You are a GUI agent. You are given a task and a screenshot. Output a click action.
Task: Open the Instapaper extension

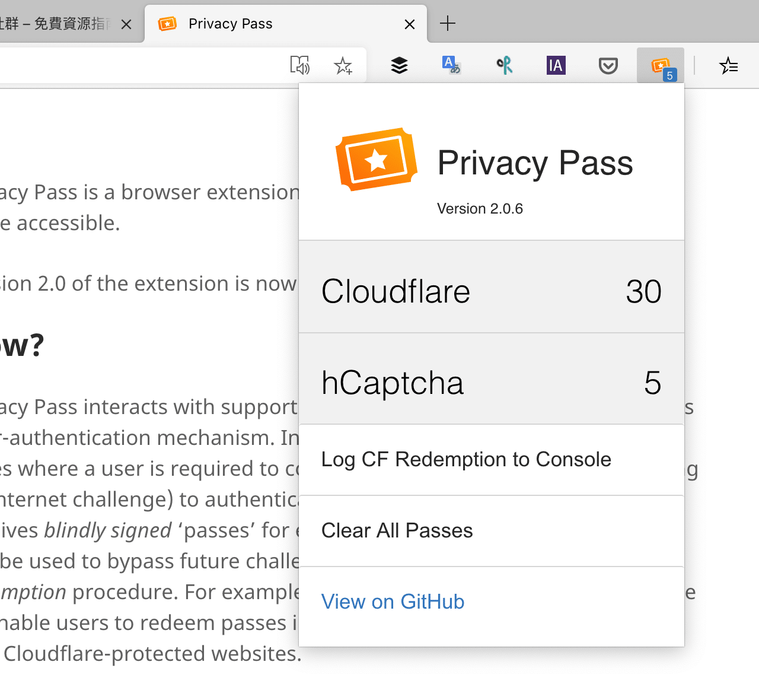pyautogui.click(x=556, y=65)
